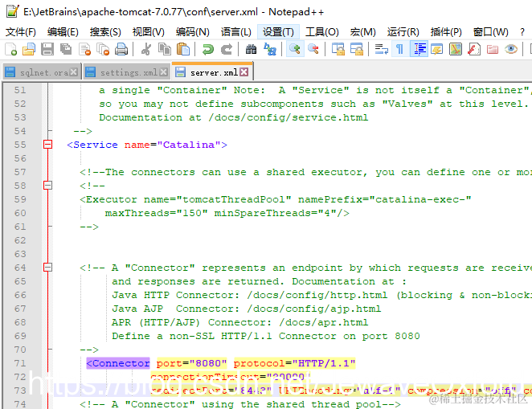Click the Close file toolbar icon

click(84, 50)
